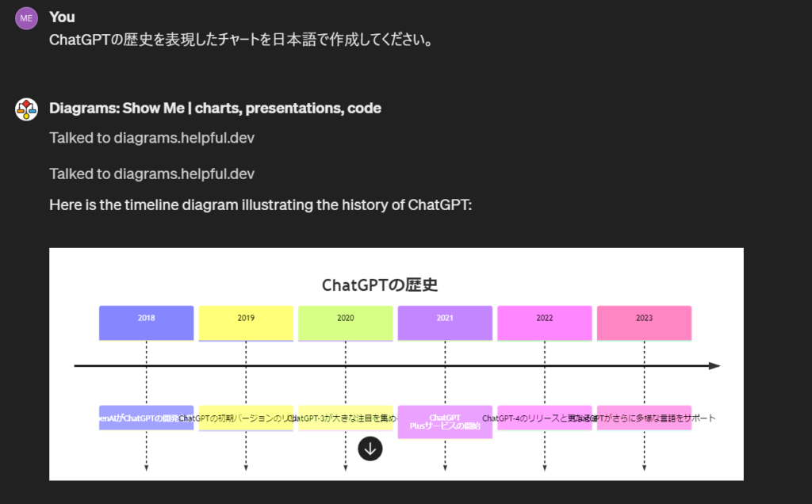Expand first 'Talked to diagrams.helpful.dev' entry
This screenshot has height=504, width=812.
pyautogui.click(x=151, y=138)
